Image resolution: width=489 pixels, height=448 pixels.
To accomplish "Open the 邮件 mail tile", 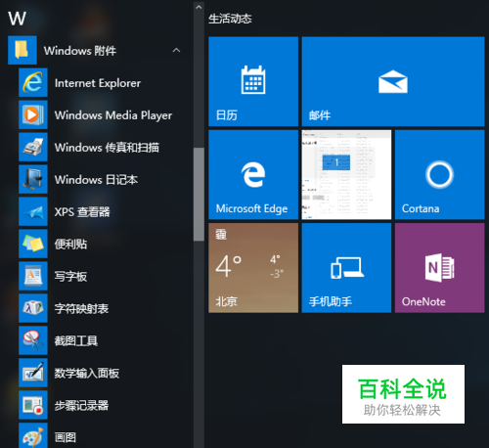I will [x=393, y=81].
